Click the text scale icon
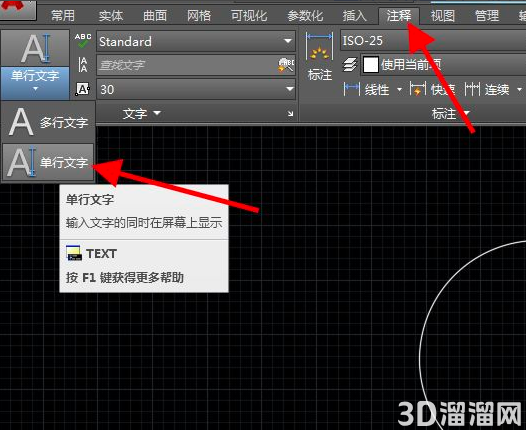The width and height of the screenshot is (526, 430). coord(83,65)
